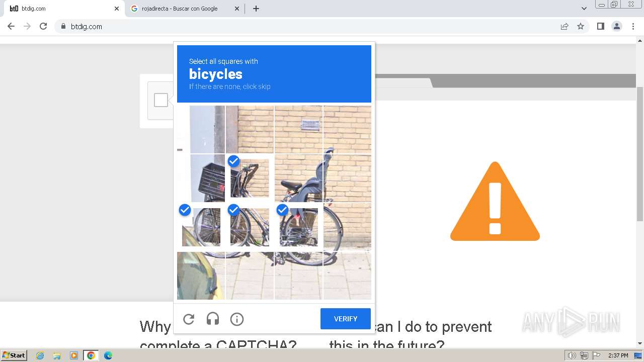
Task: Reload the current page
Action: point(43,26)
